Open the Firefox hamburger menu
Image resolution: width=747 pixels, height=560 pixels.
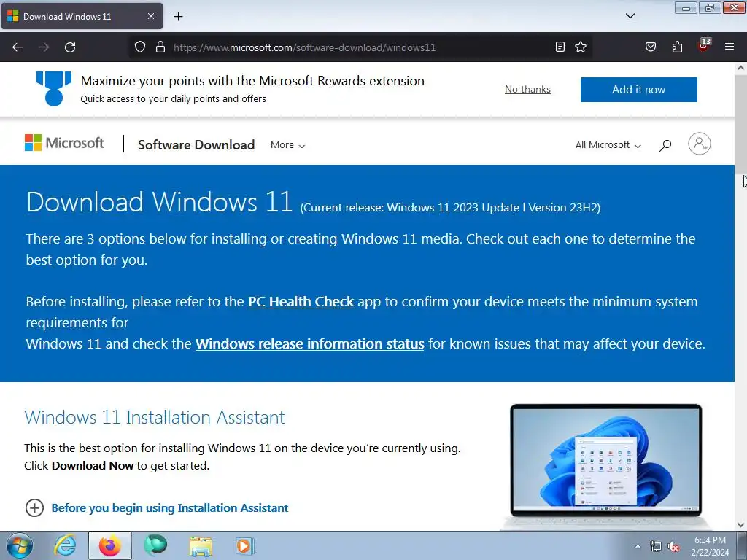729,47
